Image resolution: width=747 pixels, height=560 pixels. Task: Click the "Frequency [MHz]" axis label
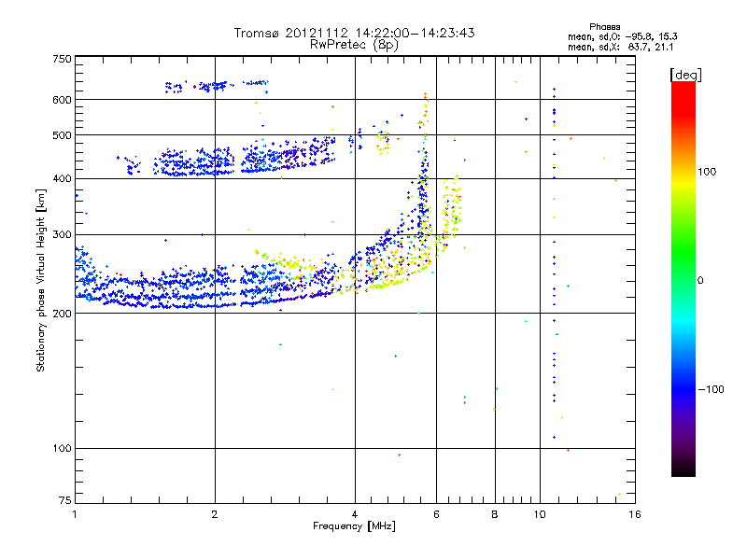[354, 526]
